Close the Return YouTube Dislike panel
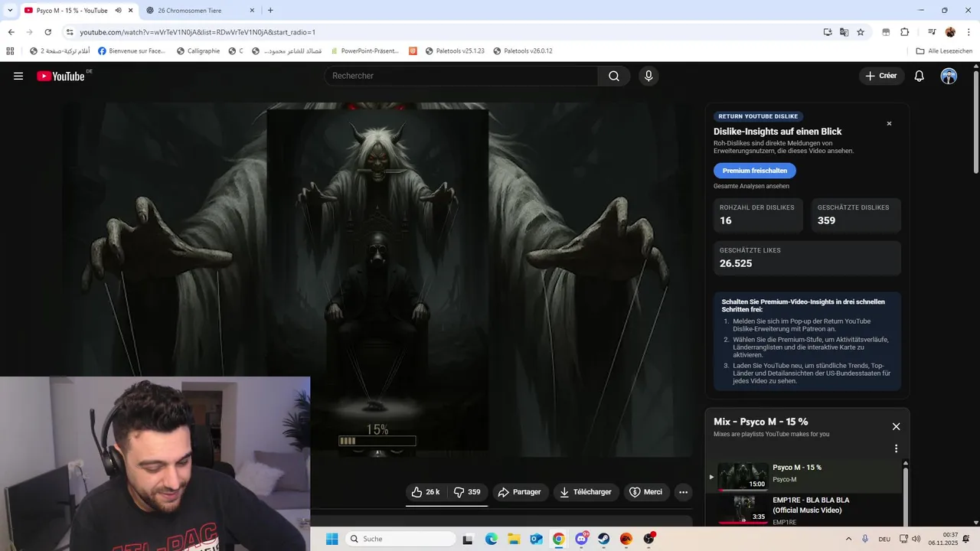 (x=889, y=123)
